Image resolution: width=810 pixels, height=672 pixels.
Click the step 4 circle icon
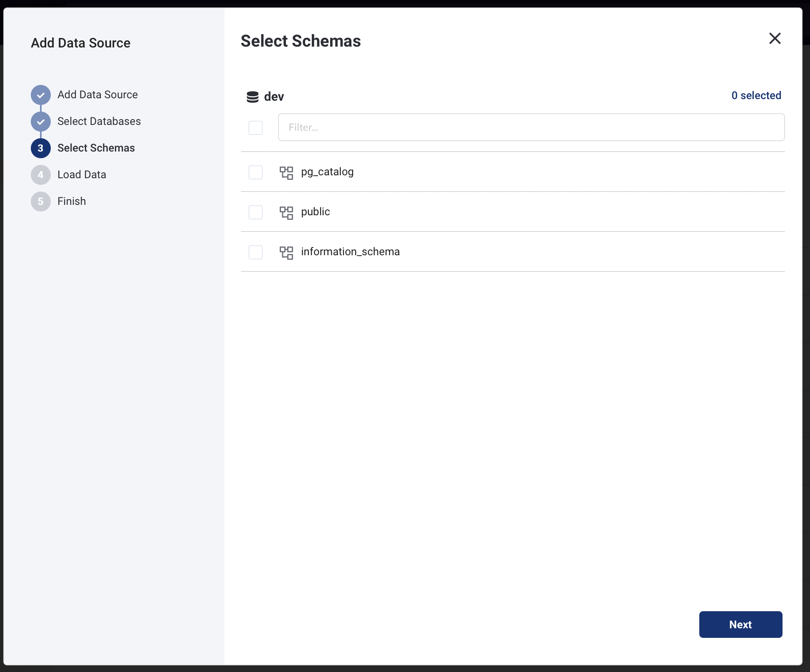pos(41,175)
